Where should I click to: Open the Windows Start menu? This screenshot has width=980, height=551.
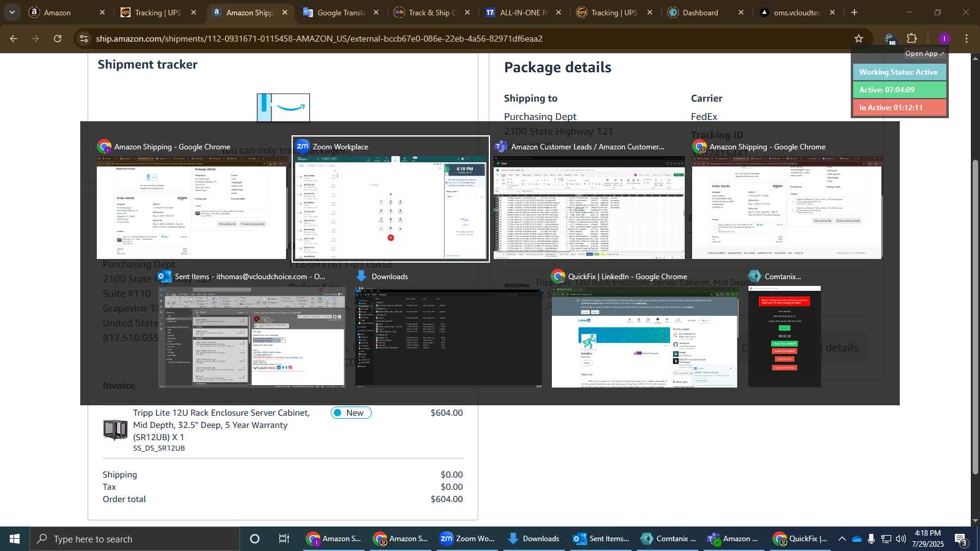(x=15, y=539)
